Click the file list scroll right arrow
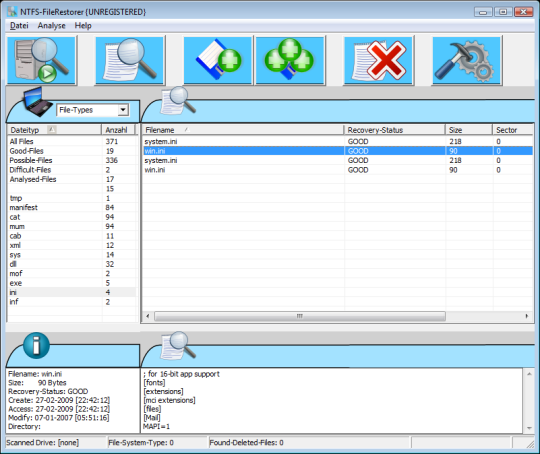540x454 pixels. pos(527,316)
